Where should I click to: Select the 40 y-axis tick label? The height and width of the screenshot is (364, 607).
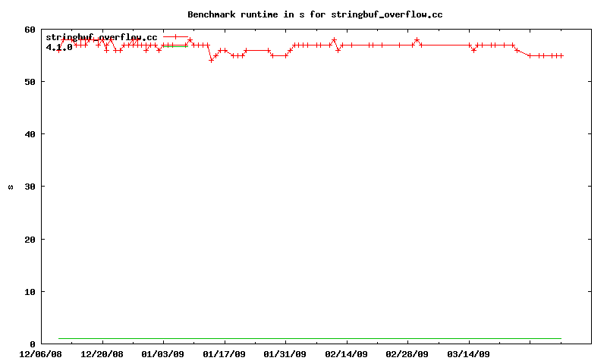pos(30,134)
